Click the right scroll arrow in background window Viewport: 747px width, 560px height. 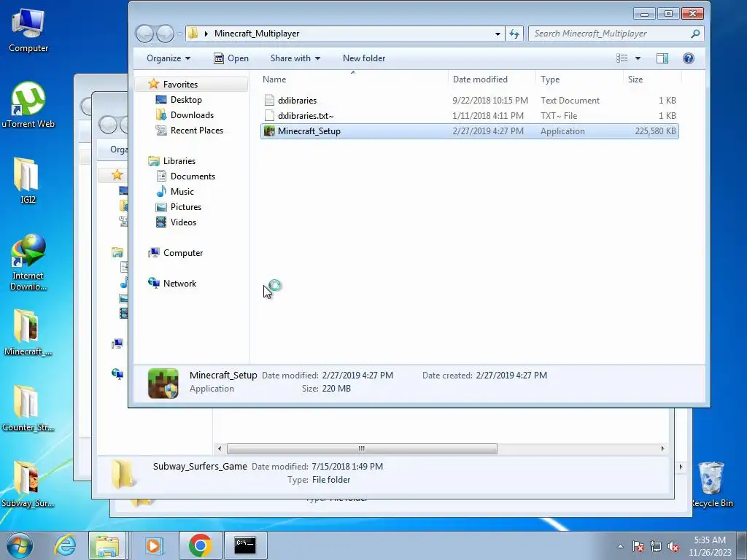tap(662, 448)
